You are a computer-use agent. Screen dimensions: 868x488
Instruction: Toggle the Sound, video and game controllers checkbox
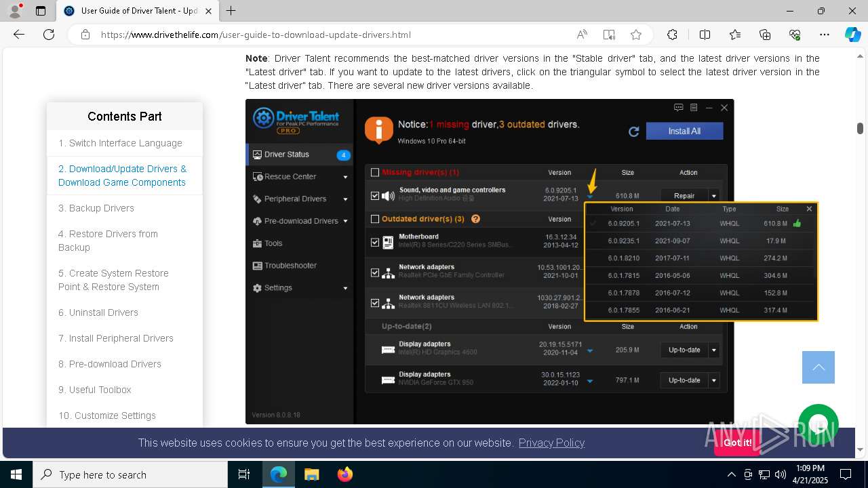click(x=375, y=196)
